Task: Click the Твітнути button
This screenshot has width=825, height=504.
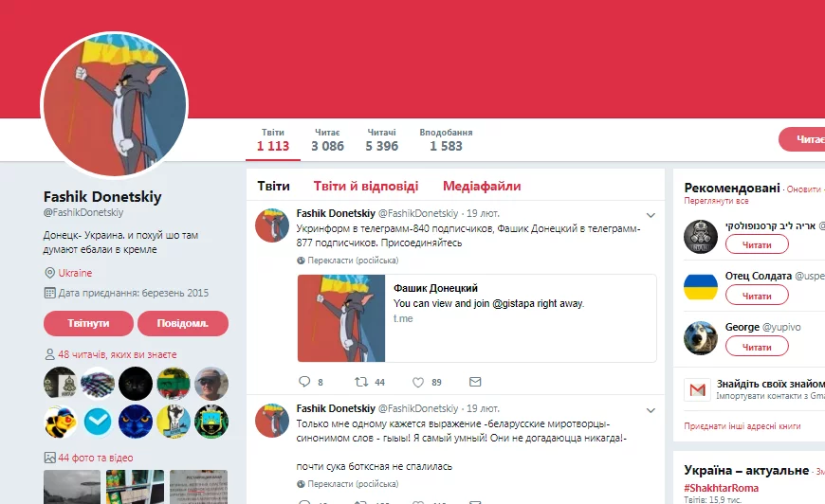Action: (x=88, y=323)
